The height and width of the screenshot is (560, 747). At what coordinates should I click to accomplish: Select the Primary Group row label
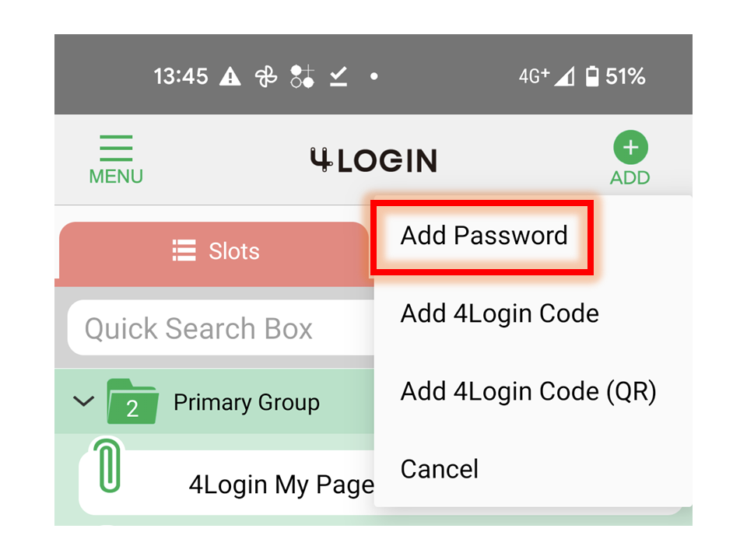click(247, 403)
